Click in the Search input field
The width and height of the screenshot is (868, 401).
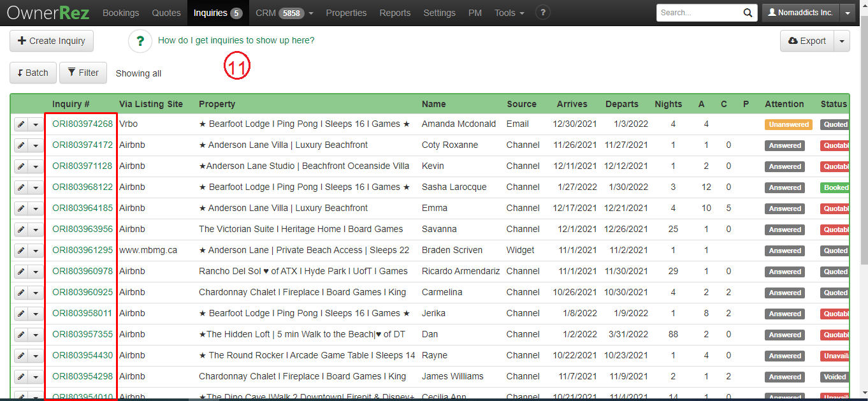click(x=698, y=13)
